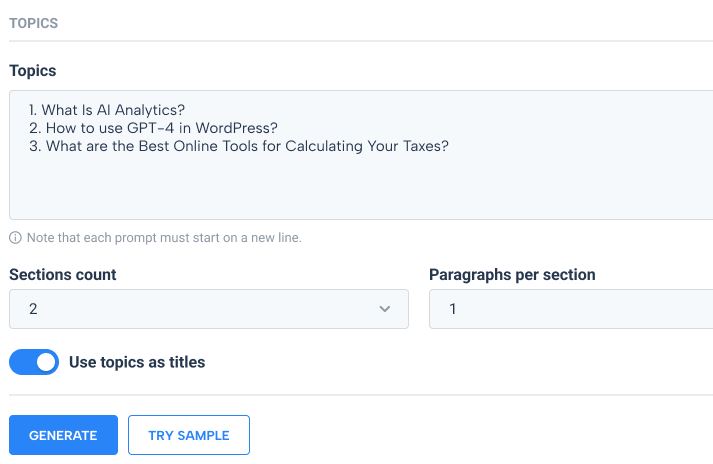Place cursor in the GPT-4 in WordPress line
This screenshot has width=713, height=464.
(153, 128)
